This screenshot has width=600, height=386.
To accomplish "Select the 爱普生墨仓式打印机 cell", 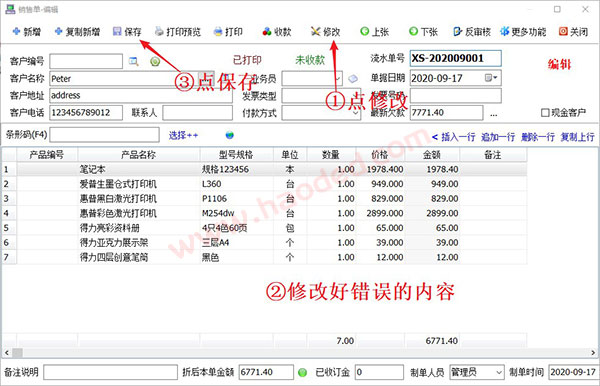I will pos(139,184).
